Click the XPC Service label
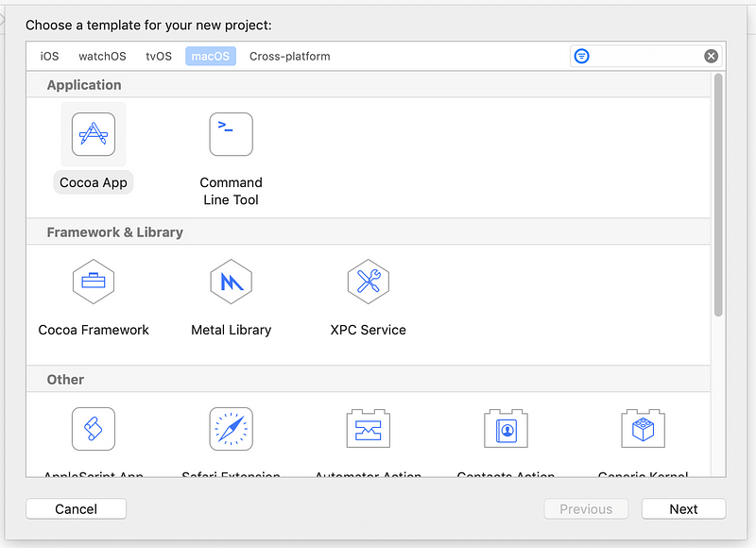756x548 pixels. [x=369, y=330]
